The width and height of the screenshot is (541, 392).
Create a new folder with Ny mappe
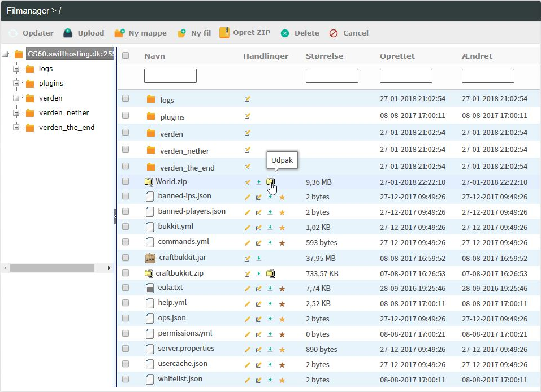pos(141,33)
